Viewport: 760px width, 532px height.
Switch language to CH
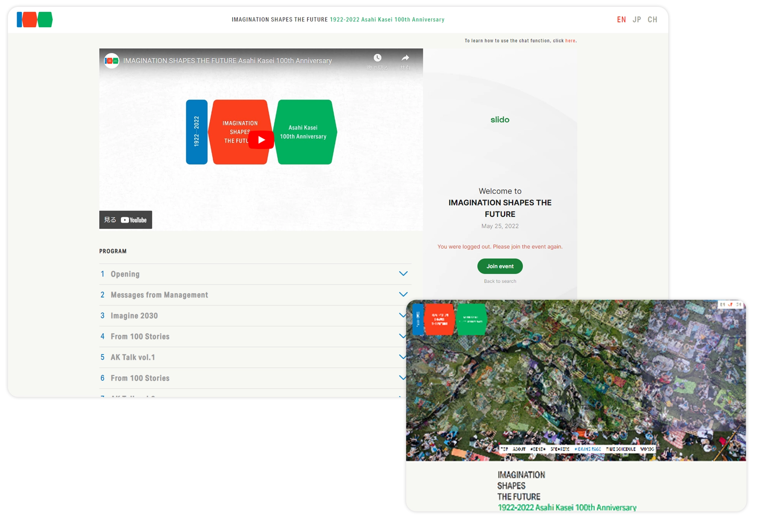click(652, 19)
